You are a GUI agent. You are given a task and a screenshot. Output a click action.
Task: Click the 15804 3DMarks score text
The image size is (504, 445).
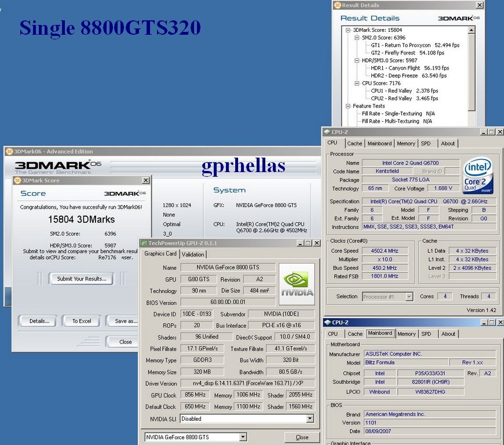pyautogui.click(x=81, y=219)
